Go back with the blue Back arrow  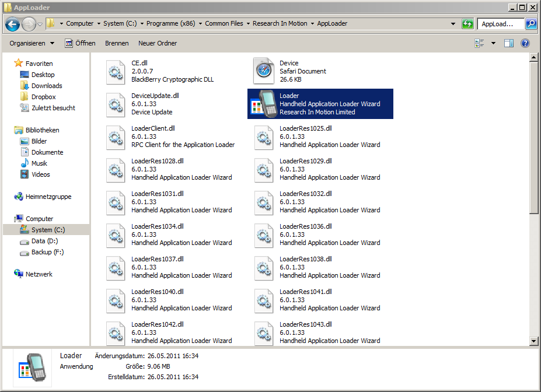point(12,24)
